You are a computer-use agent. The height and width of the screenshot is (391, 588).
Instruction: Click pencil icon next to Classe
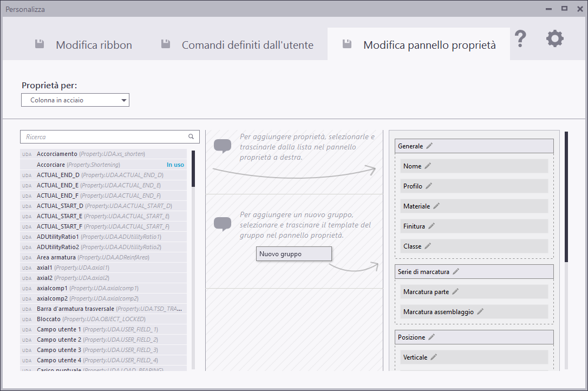click(428, 246)
